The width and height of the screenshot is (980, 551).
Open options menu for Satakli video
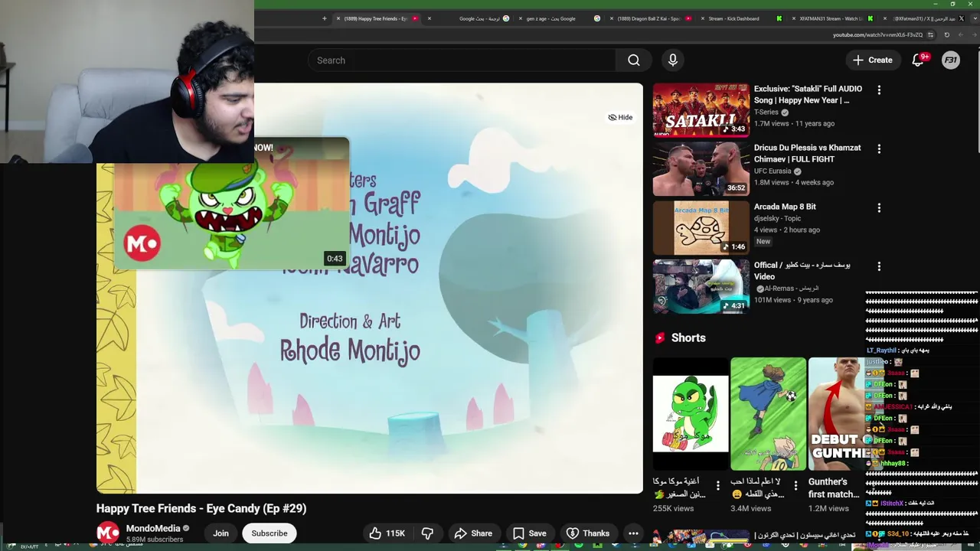(x=879, y=90)
